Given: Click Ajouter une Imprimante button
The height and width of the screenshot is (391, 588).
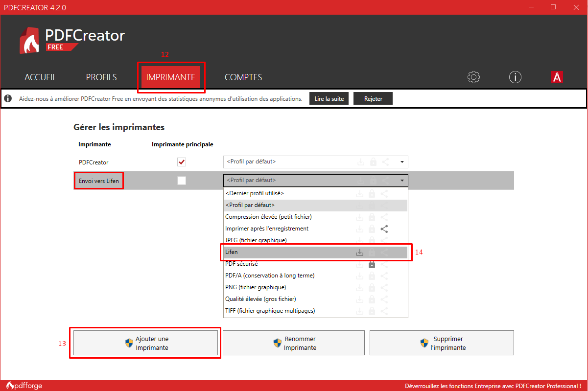Looking at the screenshot, I should 145,343.
